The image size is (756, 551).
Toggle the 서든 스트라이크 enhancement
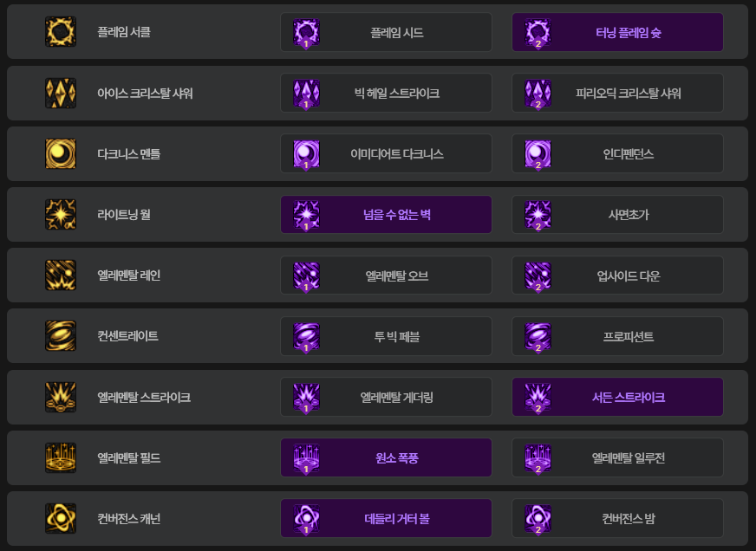(x=617, y=397)
